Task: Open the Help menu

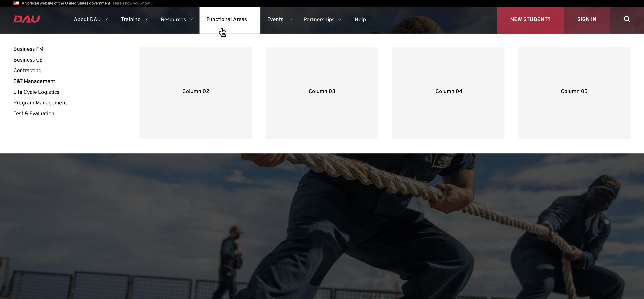Action: [364, 20]
